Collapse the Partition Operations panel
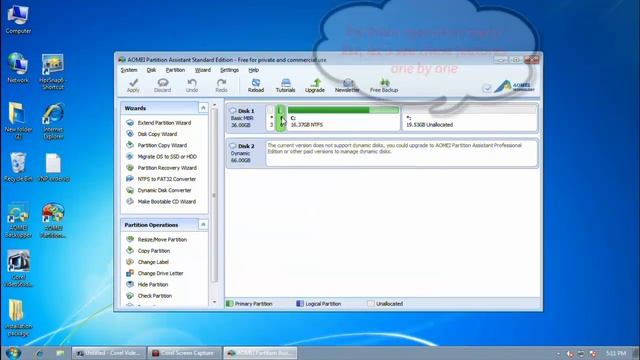The image size is (640, 360). click(x=203, y=224)
